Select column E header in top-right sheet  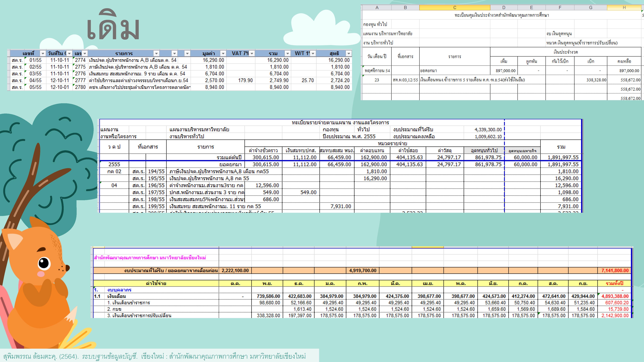[531, 8]
